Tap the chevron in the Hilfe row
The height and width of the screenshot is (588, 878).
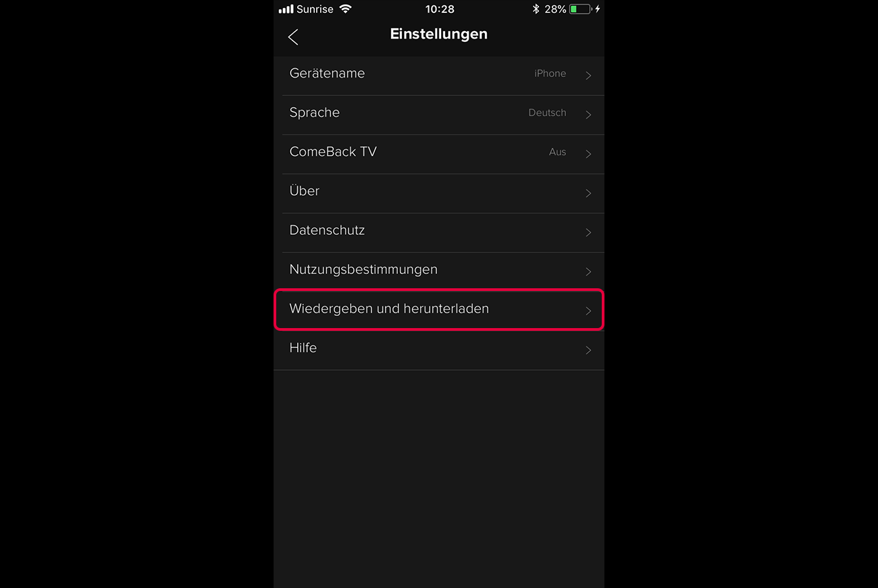pos(588,350)
